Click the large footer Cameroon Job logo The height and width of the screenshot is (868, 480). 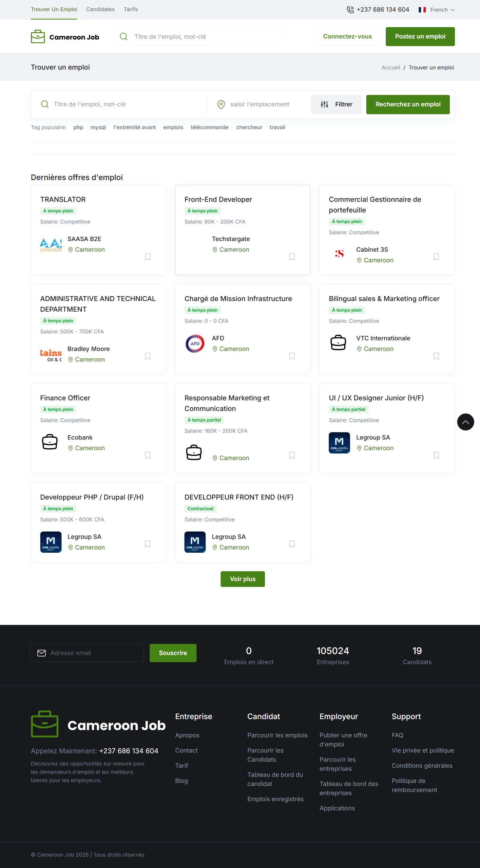coord(44,725)
